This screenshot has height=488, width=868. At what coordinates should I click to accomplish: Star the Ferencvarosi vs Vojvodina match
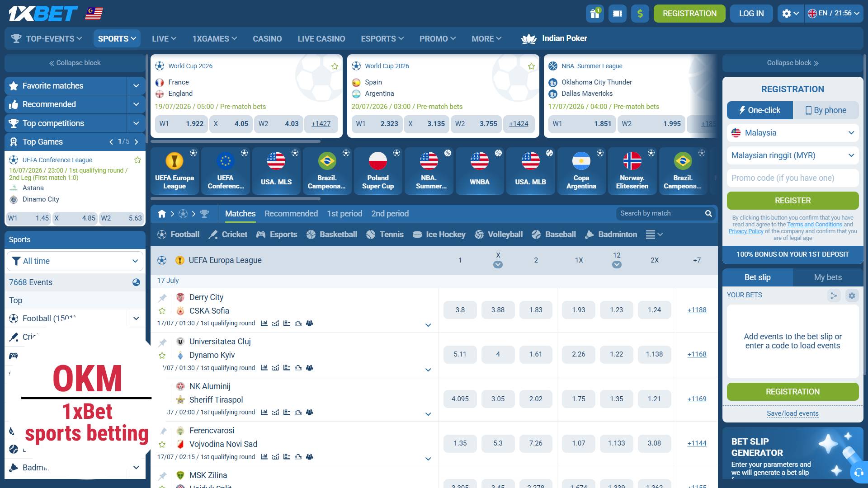[162, 444]
